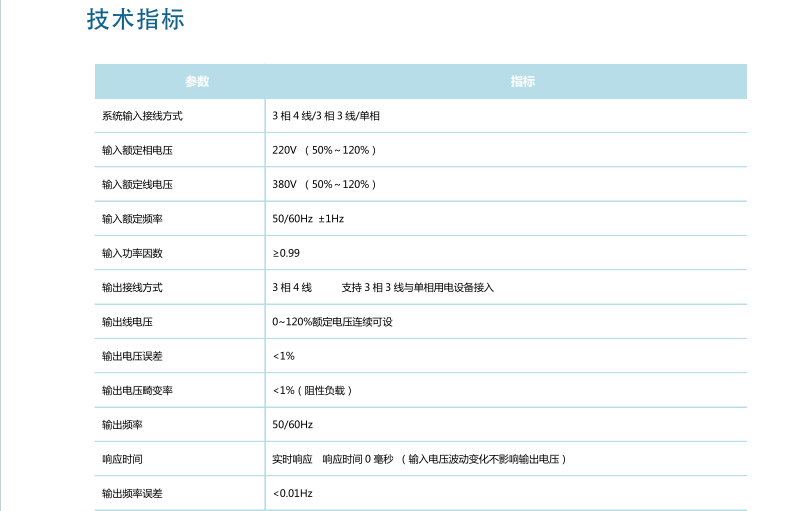
Task: Click the <1% value for 输出电压误差
Action: click(283, 356)
